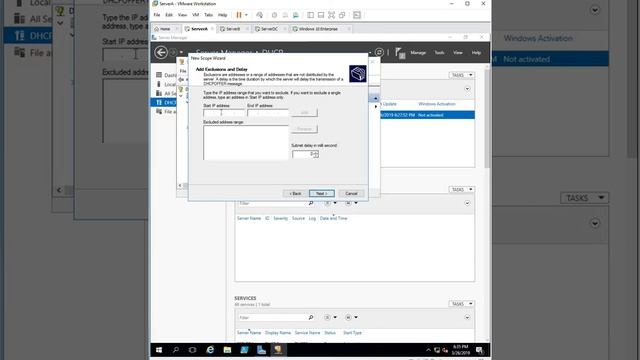This screenshot has width=640, height=360.
Task: Open the Server Manager Tools menu
Action: point(439,53)
